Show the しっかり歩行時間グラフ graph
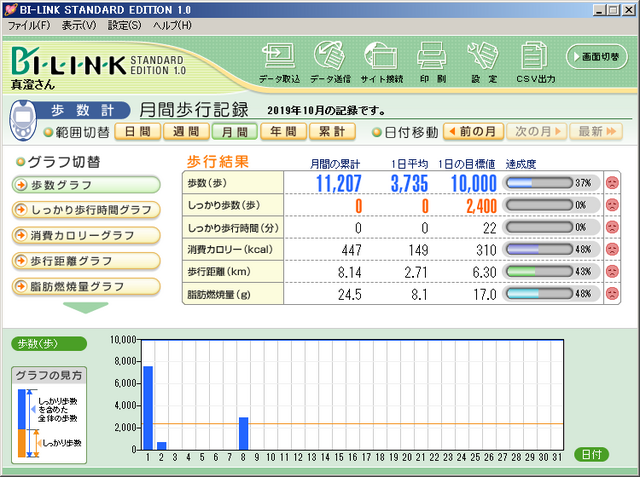 click(86, 210)
